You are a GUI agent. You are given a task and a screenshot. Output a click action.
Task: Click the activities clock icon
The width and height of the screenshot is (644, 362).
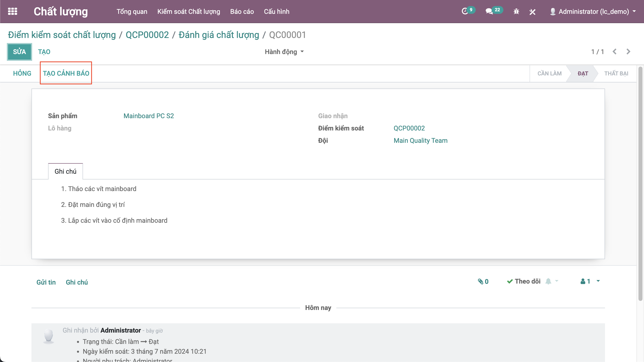tap(465, 11)
